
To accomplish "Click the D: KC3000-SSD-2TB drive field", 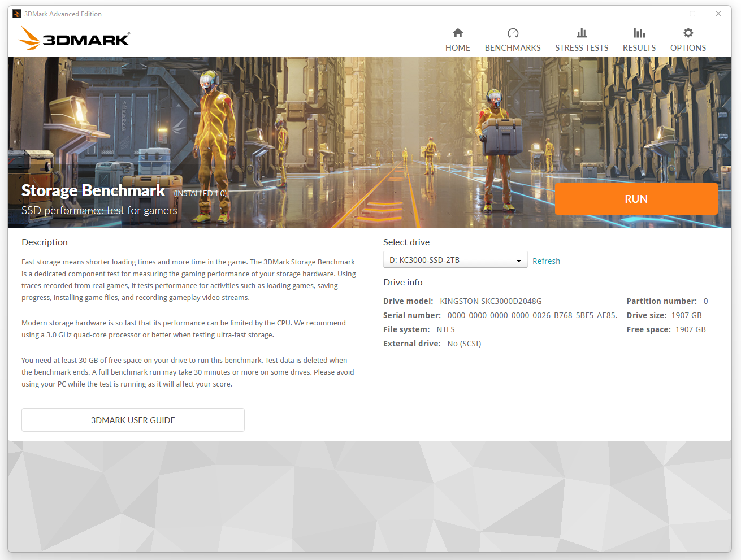I will [x=455, y=260].
